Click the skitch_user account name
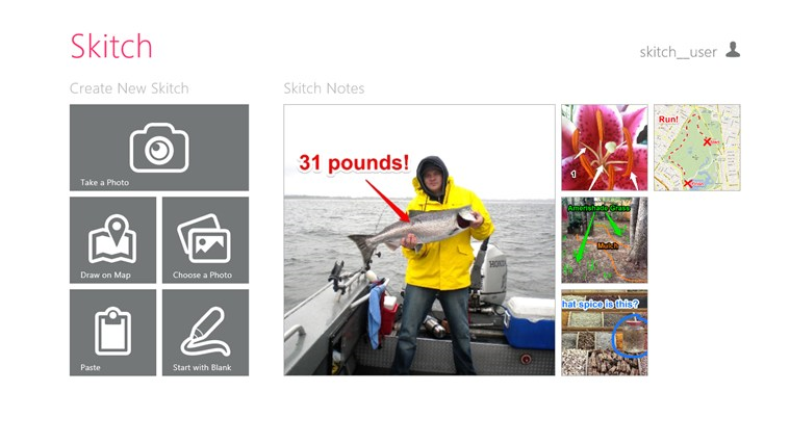 pyautogui.click(x=678, y=52)
